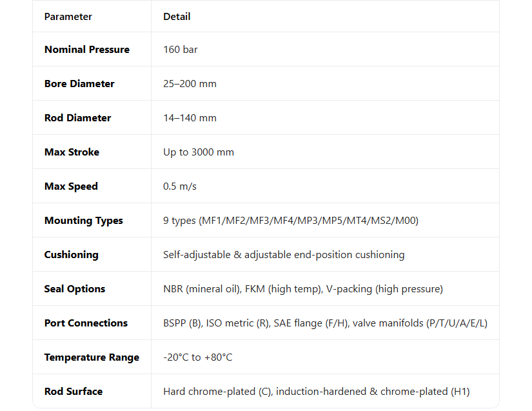
Task: Select the Max Stroke label
Action: 72,152
